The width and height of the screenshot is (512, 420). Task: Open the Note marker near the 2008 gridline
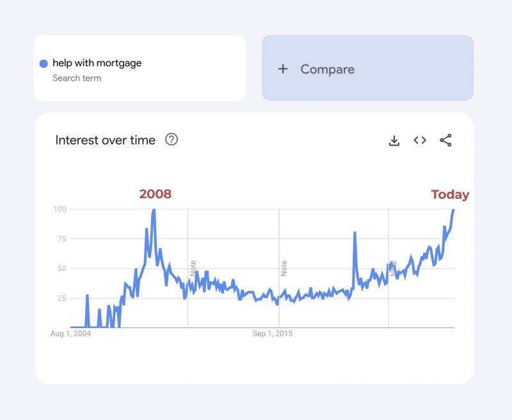[x=191, y=268]
